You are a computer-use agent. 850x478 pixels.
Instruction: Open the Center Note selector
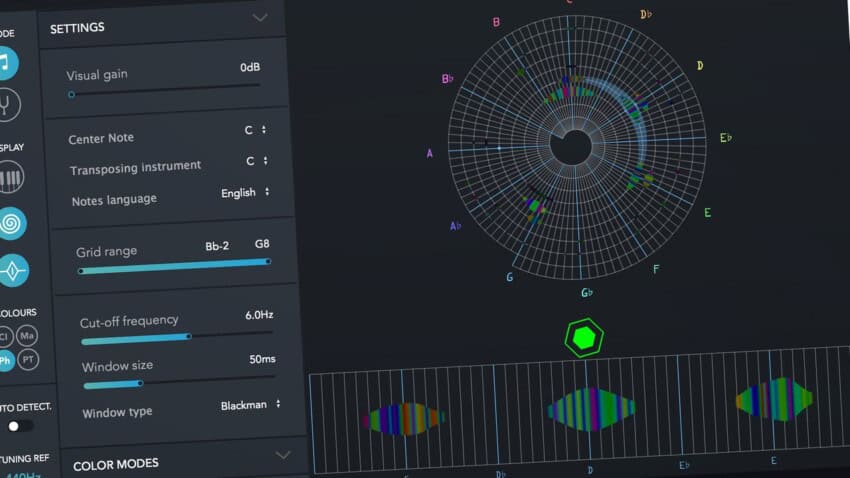pos(255,130)
